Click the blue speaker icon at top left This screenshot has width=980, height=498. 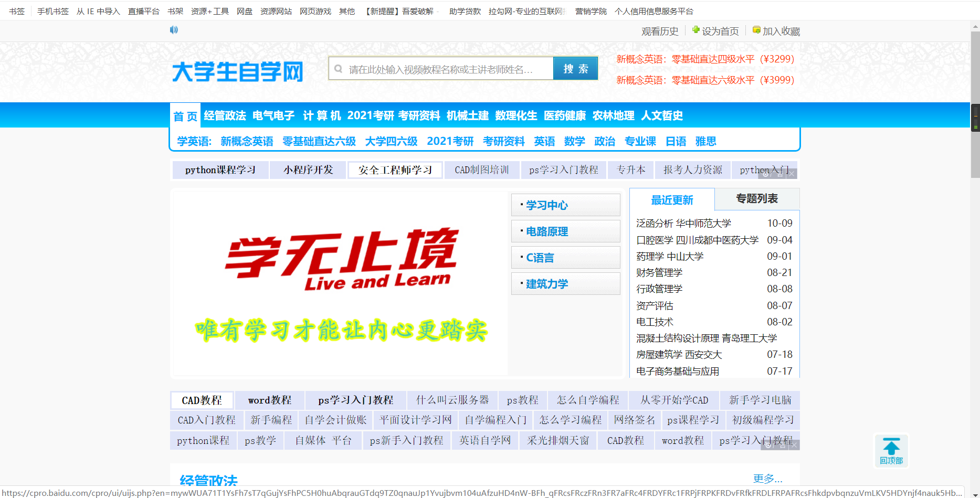[x=173, y=30]
